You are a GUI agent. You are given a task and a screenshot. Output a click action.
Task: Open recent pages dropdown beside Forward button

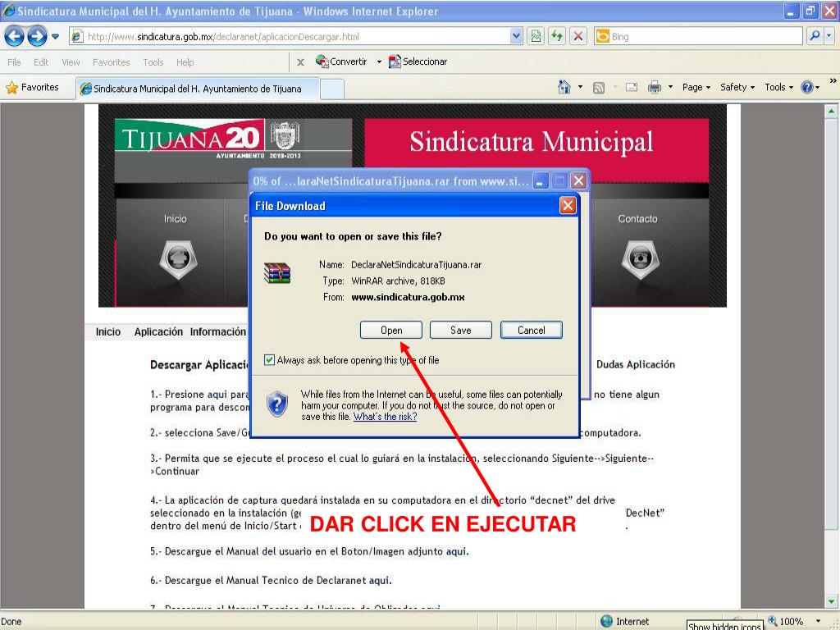coord(55,37)
